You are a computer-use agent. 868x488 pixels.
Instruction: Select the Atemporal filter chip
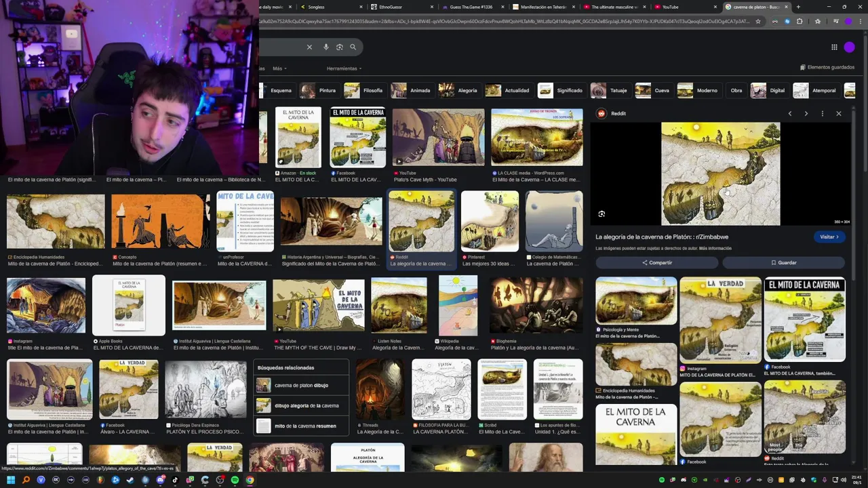pyautogui.click(x=816, y=90)
